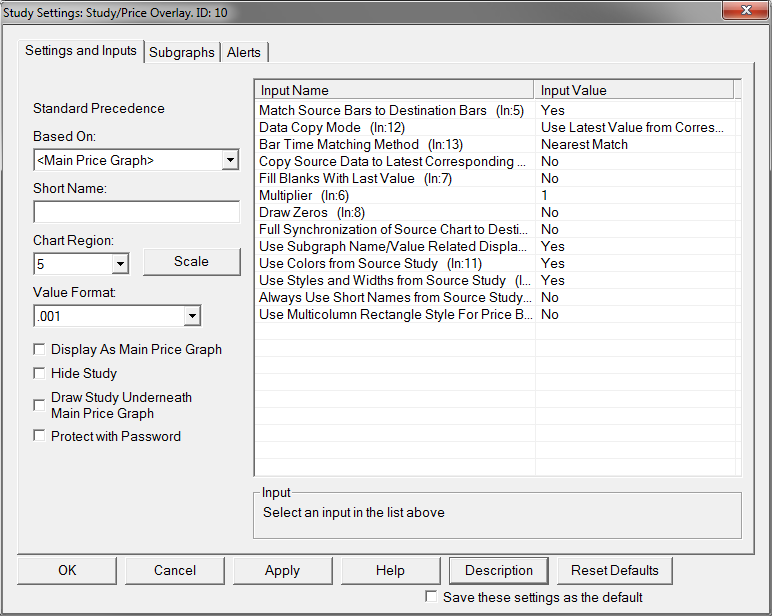The width and height of the screenshot is (772, 616).
Task: Select the Multiplier input row
Action: 497,195
